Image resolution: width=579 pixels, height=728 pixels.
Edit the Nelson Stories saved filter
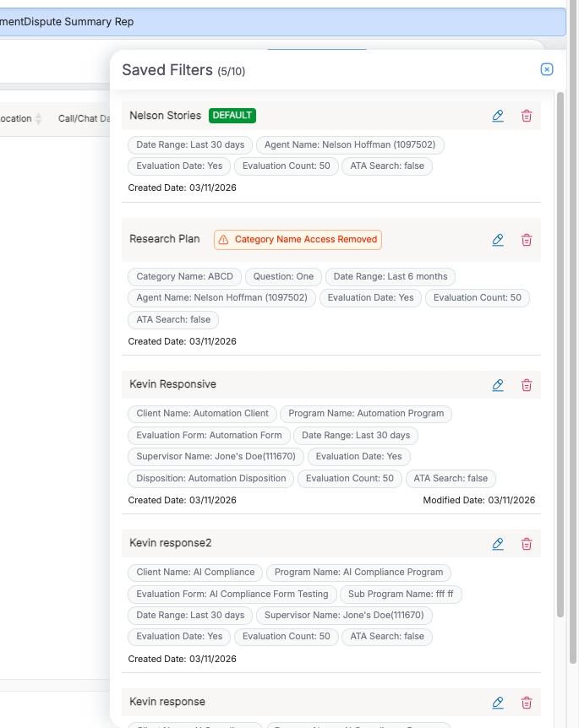pyautogui.click(x=498, y=116)
